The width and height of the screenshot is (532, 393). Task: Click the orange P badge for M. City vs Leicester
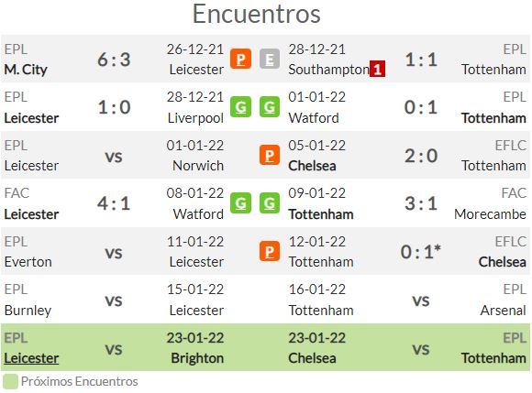tap(240, 59)
